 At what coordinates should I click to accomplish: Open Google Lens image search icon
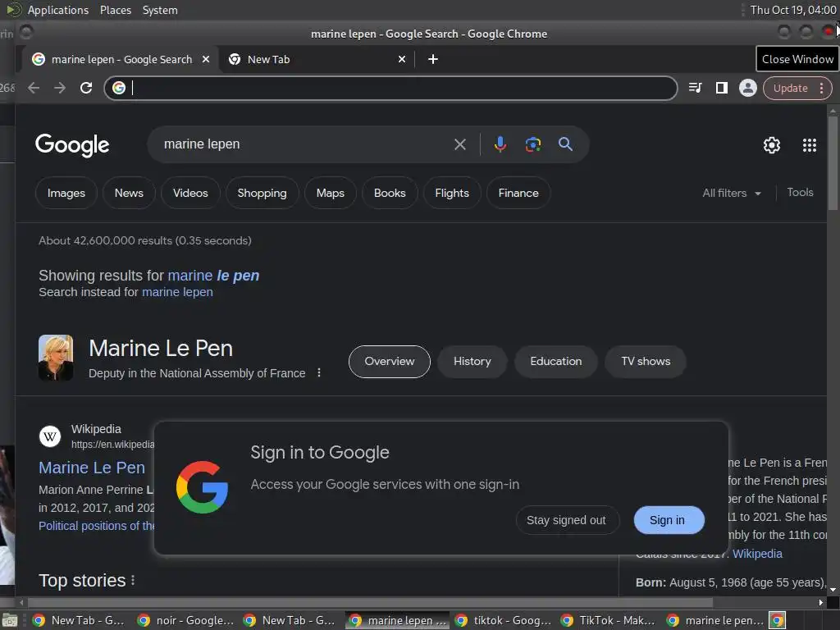(532, 144)
